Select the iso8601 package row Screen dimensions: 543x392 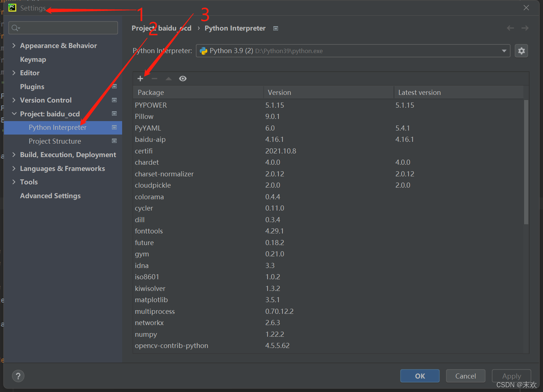pos(329,277)
